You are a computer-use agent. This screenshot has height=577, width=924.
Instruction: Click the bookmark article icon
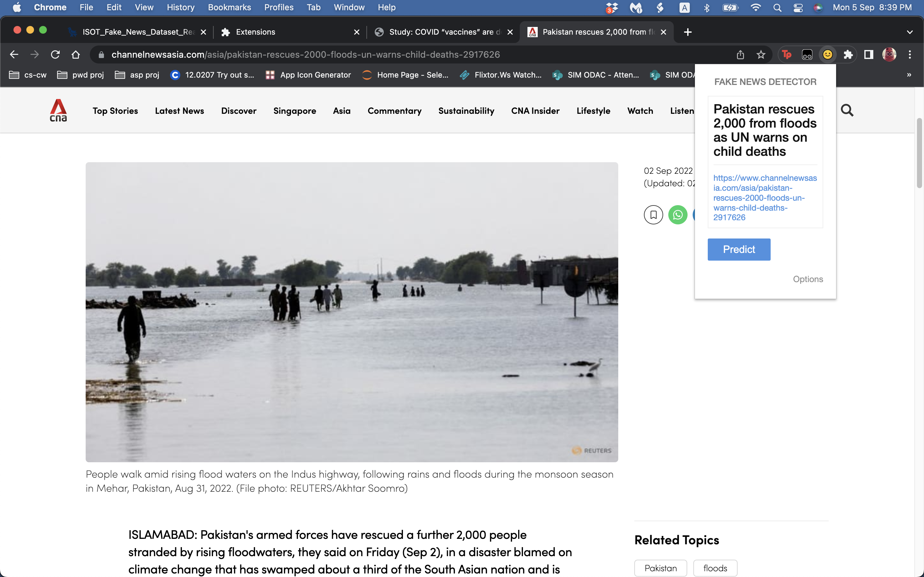(x=653, y=215)
